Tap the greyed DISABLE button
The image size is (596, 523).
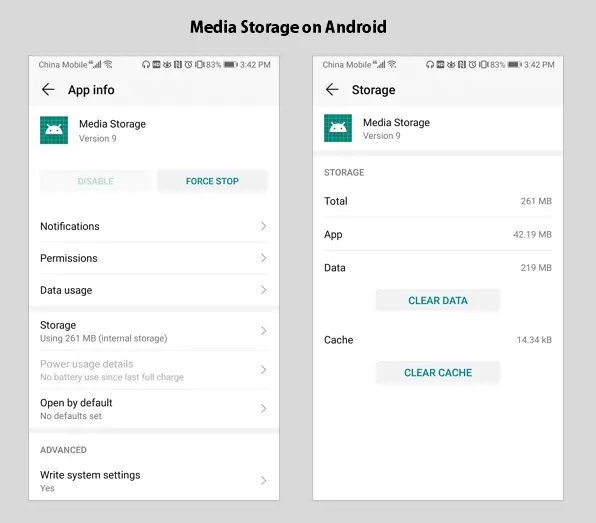(x=95, y=181)
